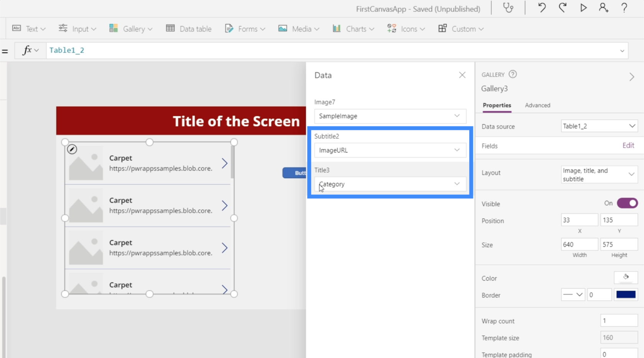Close the Data pane

(x=462, y=75)
